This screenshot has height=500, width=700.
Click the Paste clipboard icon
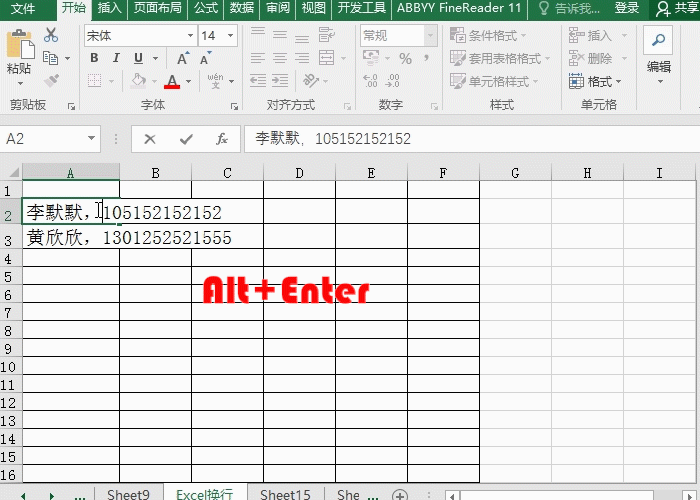pyautogui.click(x=20, y=44)
